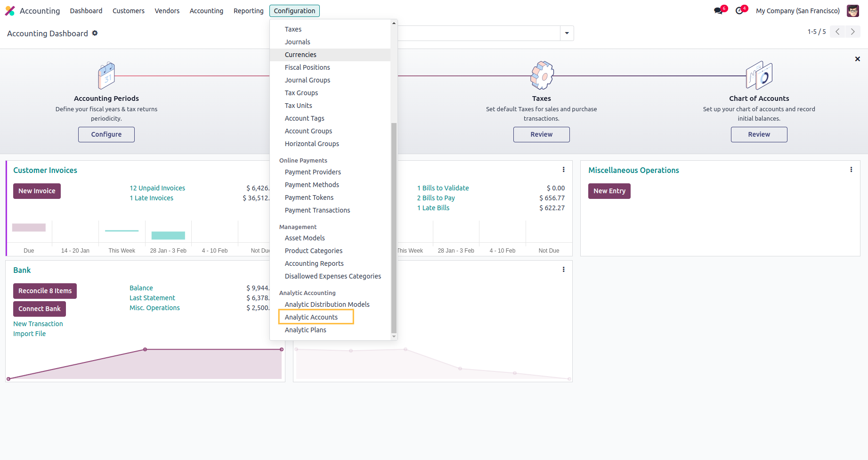Select Tax Units entry
Viewport: 868px width, 460px height.
point(330,106)
